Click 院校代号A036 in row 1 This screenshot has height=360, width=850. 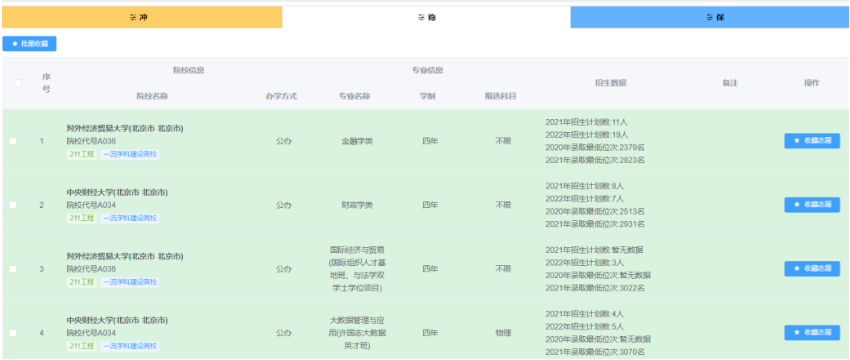pos(91,141)
